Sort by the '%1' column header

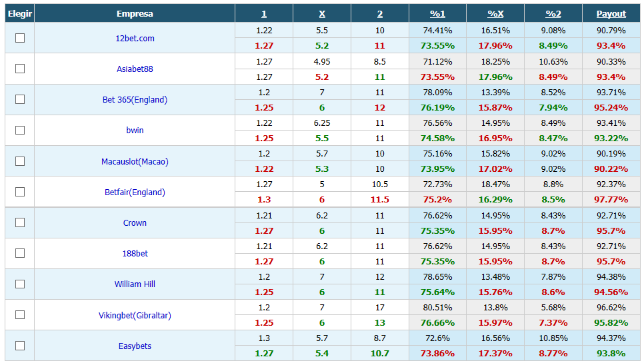pyautogui.click(x=437, y=14)
